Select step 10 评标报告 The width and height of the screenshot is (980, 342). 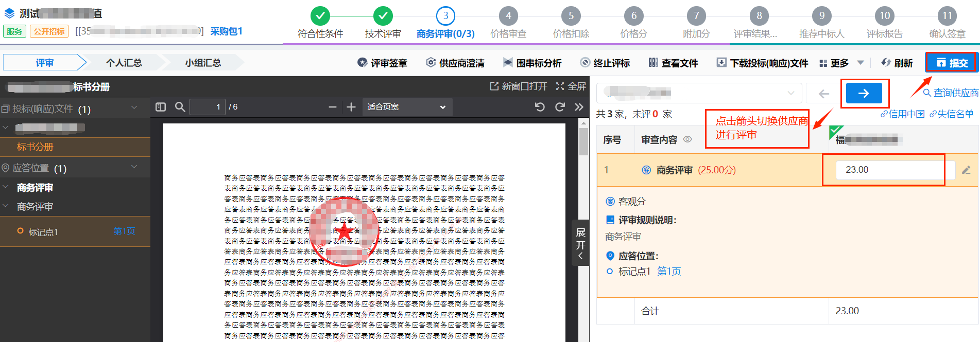pyautogui.click(x=885, y=23)
